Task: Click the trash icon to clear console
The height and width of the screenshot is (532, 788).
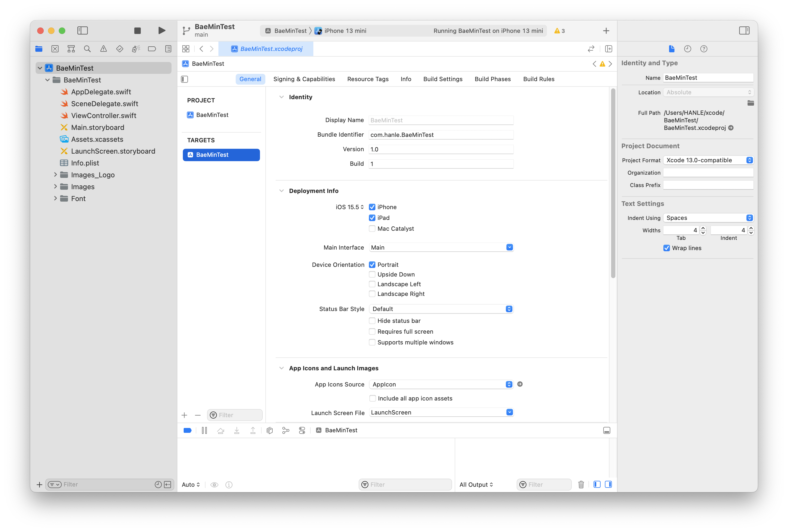Action: [581, 485]
